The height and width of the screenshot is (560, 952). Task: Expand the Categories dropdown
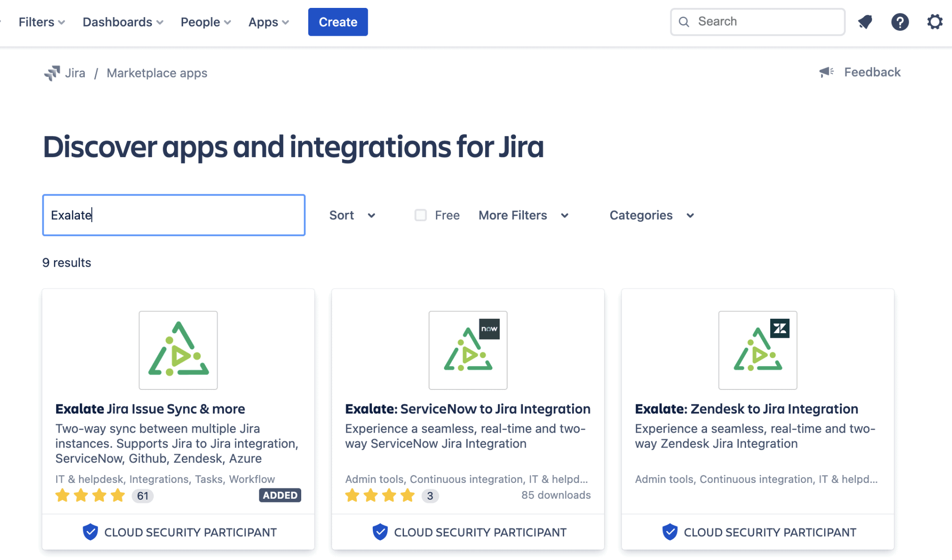click(x=652, y=215)
